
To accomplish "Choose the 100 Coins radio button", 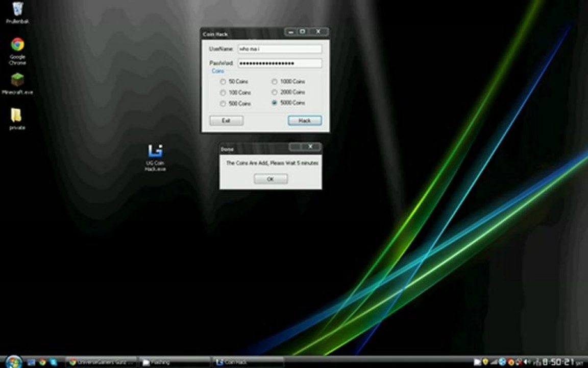I will [223, 93].
